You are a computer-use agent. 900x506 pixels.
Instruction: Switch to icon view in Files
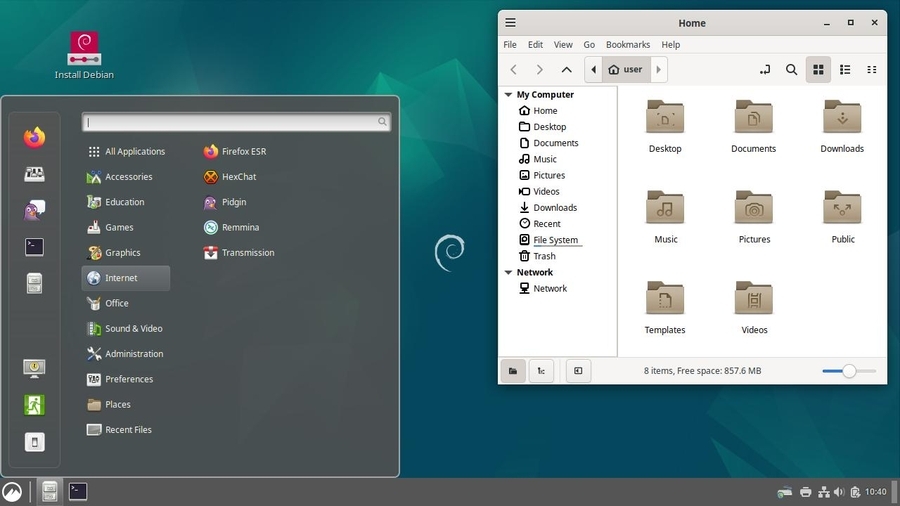coord(818,69)
